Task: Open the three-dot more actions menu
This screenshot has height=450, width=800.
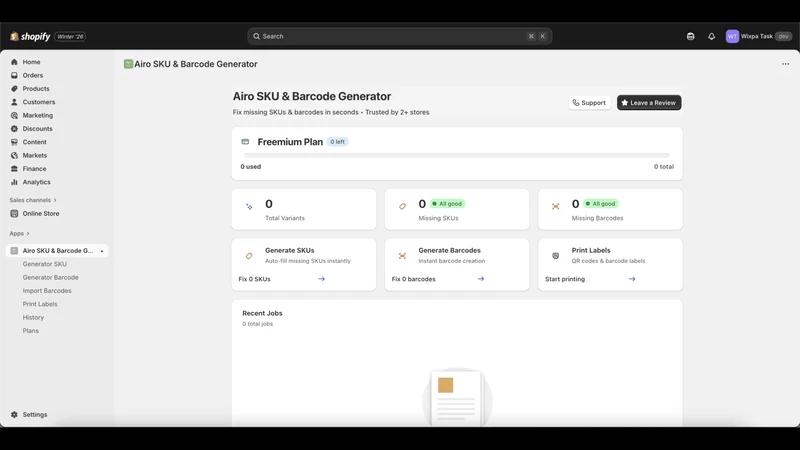Action: point(785,64)
